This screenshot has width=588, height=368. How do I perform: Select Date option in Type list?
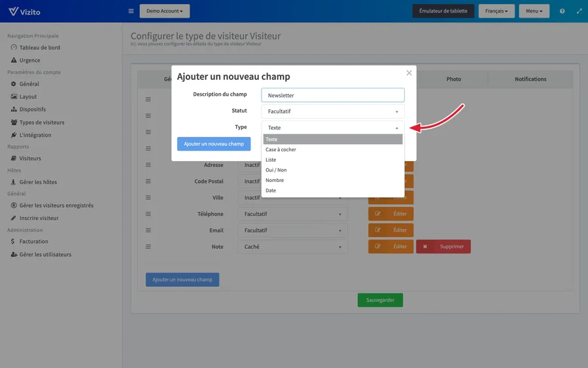point(333,191)
